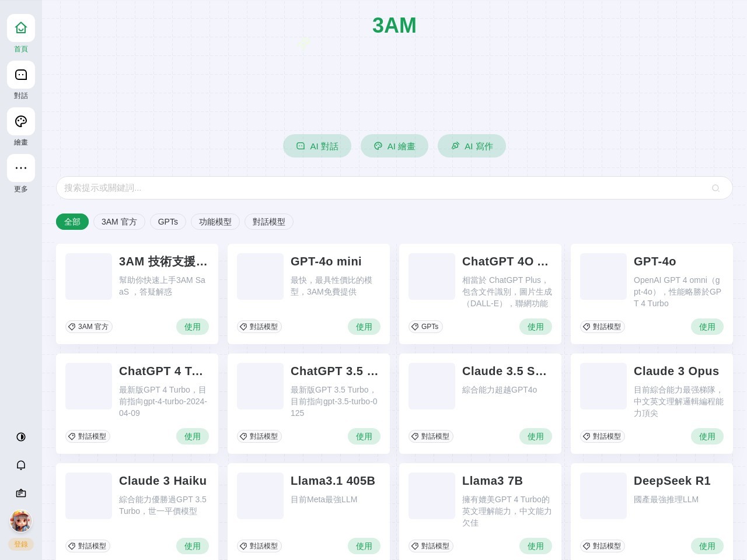Open the 對話 chat icon in sidebar
Viewport: 747px width, 560px height.
pos(21,75)
